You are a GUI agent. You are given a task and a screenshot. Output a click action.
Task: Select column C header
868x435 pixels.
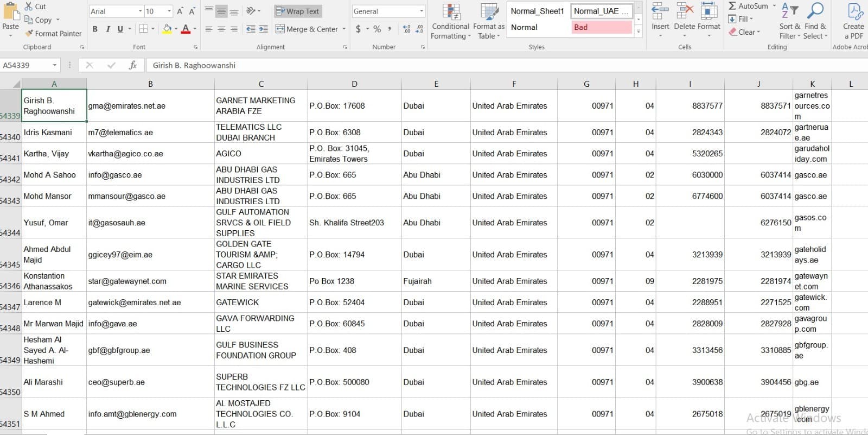[x=261, y=84]
